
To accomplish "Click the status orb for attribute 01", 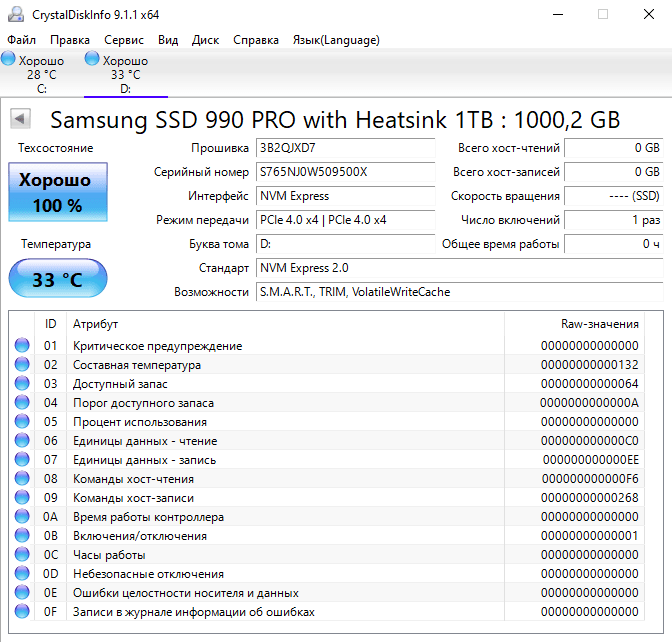I will click(22, 345).
